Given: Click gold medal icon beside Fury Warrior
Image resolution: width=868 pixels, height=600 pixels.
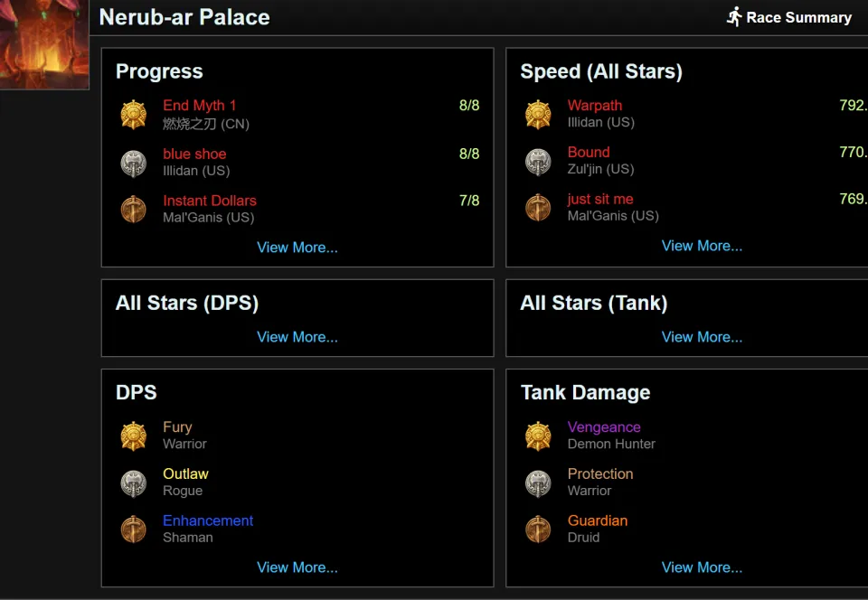Looking at the screenshot, I should click(134, 436).
